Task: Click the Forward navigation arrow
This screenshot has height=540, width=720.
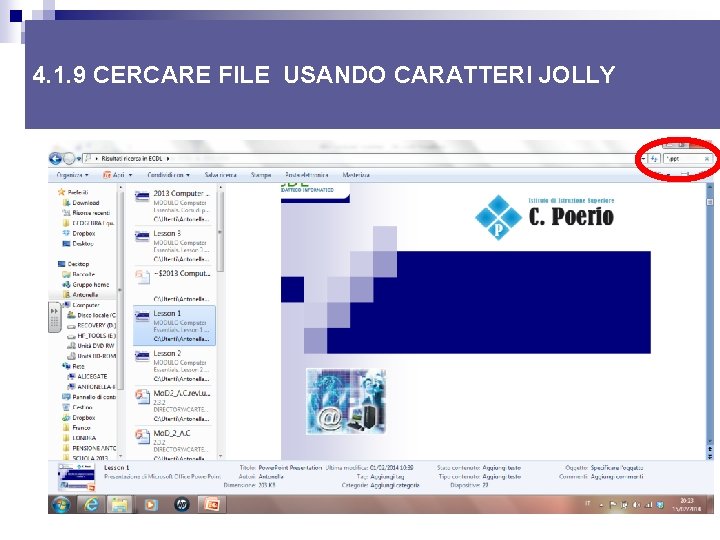Action: click(x=69, y=159)
